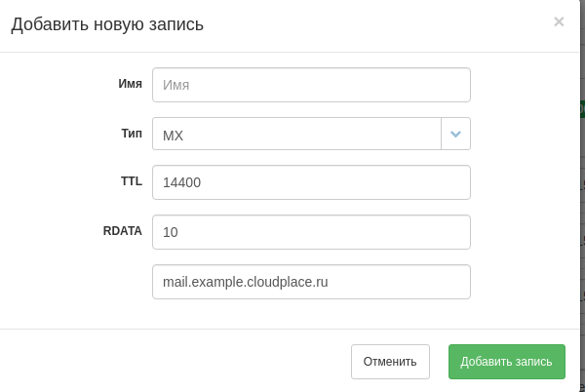
Task: Click empty space left of the mail server field
Action: point(75,282)
